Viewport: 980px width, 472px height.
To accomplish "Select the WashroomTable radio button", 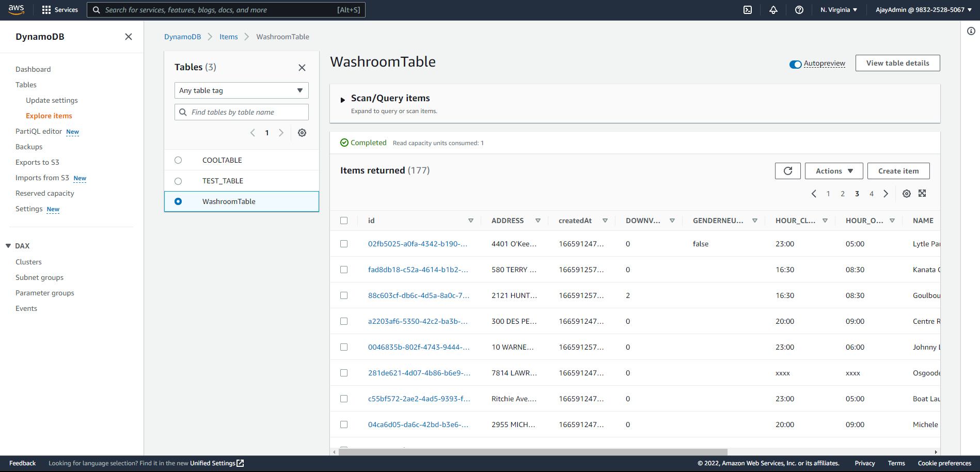I will (178, 201).
